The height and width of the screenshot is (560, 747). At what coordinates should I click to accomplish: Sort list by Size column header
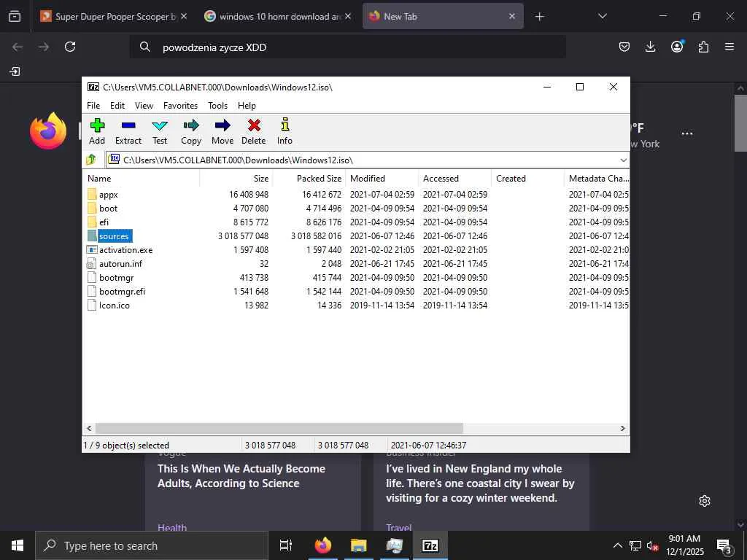coord(236,179)
